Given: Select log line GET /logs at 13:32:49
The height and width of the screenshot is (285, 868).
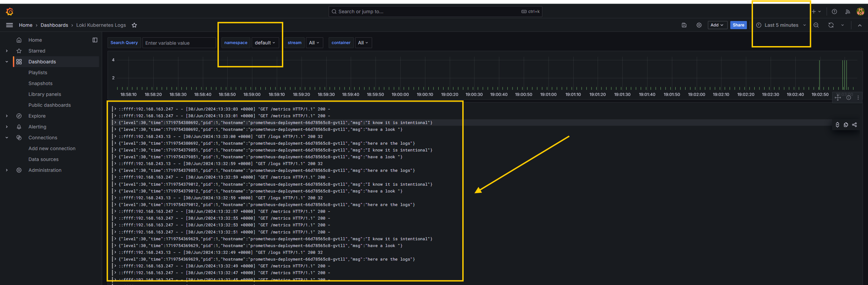Looking at the screenshot, I should click(220, 252).
